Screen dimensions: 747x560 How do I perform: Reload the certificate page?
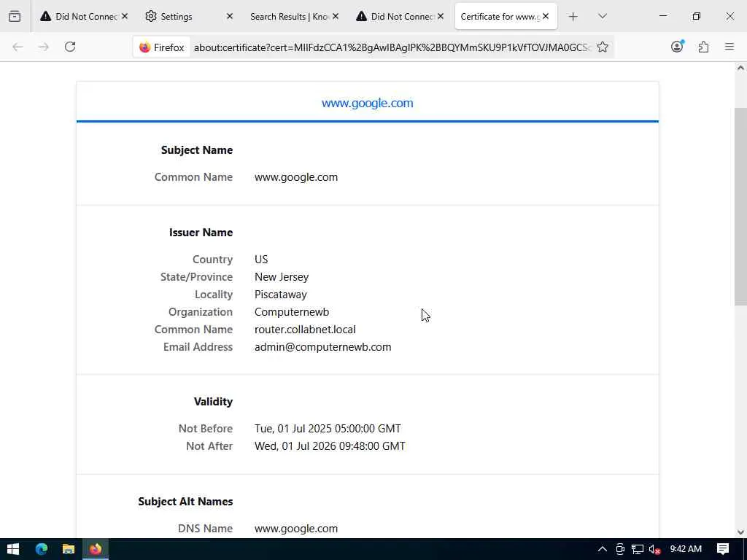pyautogui.click(x=70, y=47)
